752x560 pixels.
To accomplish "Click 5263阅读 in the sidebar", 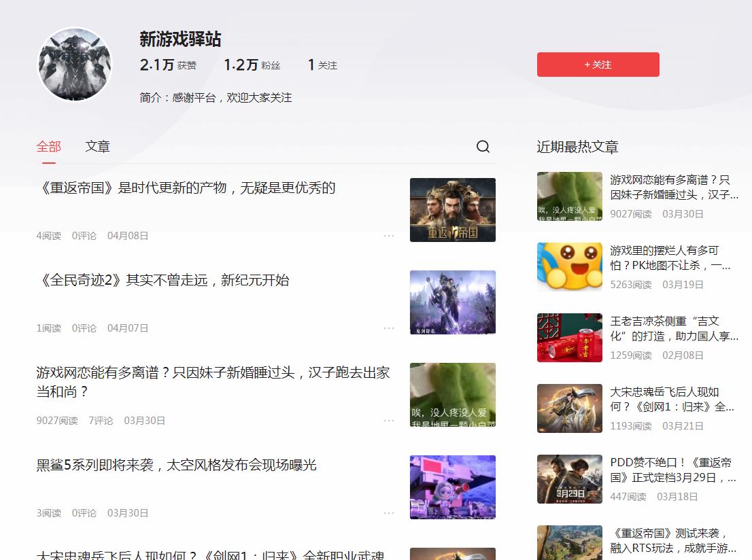I will tap(631, 285).
